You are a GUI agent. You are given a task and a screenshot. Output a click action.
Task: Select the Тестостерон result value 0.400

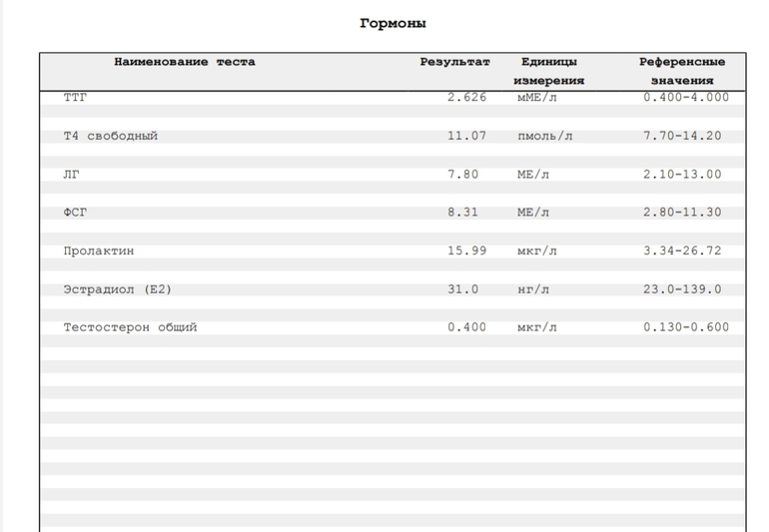466,327
